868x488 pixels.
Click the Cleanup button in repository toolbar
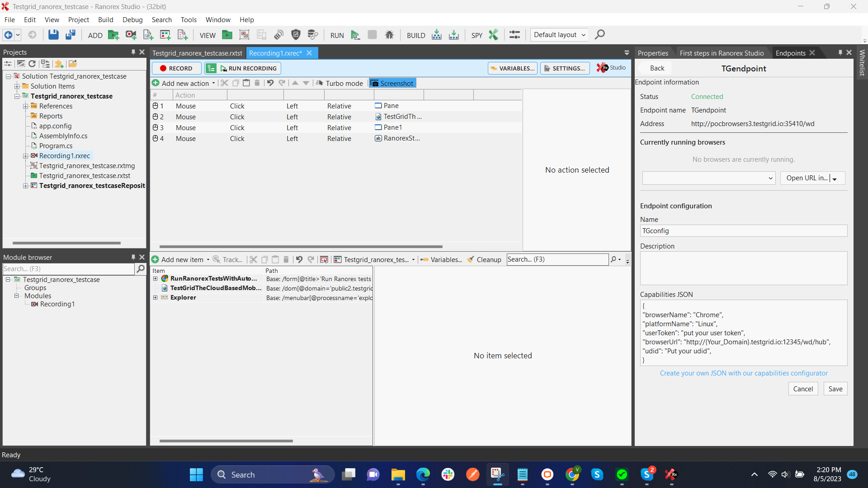484,260
